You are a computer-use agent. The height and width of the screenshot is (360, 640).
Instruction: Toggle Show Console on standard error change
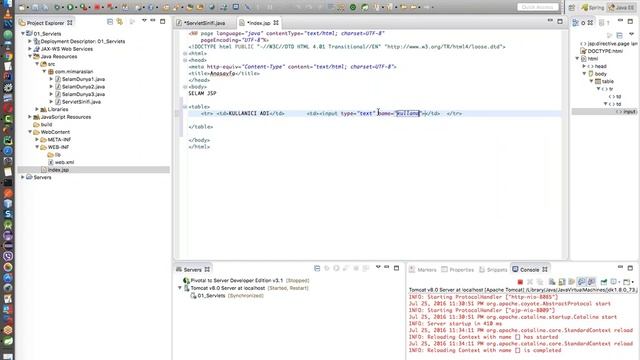pyautogui.click(x=591, y=282)
